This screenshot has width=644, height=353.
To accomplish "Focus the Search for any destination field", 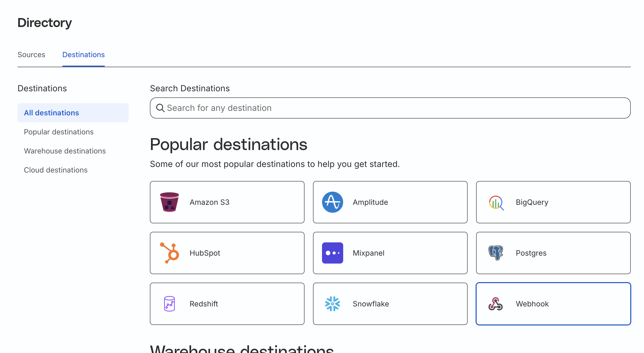I will tap(390, 108).
